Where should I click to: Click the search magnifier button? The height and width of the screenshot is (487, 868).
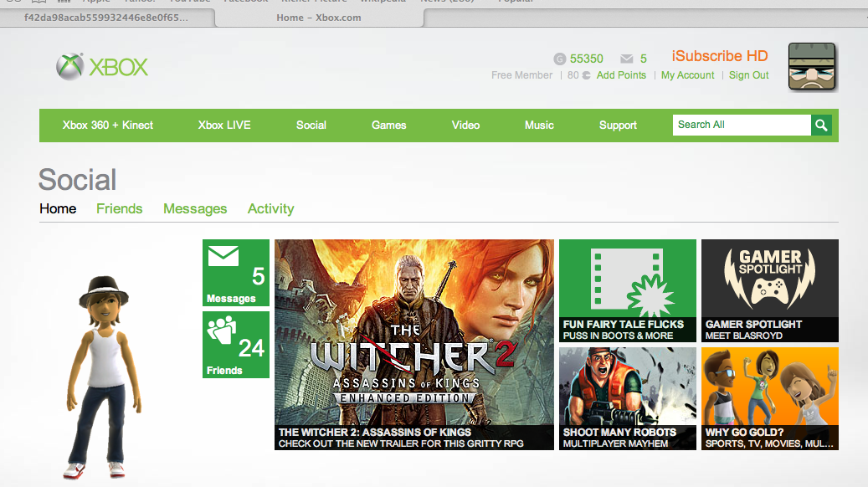pyautogui.click(x=821, y=125)
